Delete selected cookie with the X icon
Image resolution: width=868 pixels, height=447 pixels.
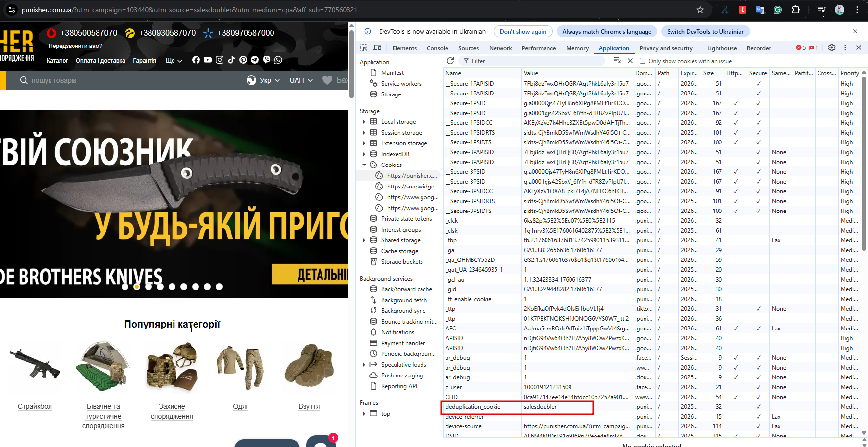630,61
